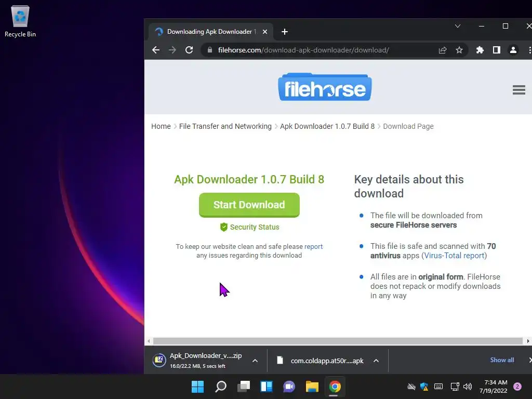Select the Downloading Apk Downloader tab
Screen dimensions: 532x399
(x=211, y=32)
